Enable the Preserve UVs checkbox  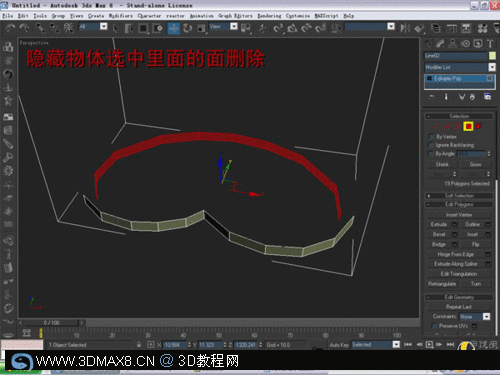(x=434, y=326)
